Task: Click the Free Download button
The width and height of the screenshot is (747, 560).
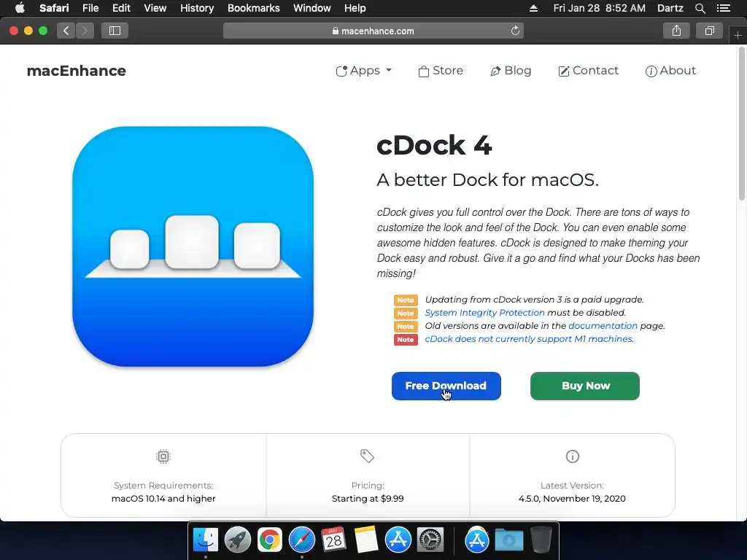Action: coord(446,386)
